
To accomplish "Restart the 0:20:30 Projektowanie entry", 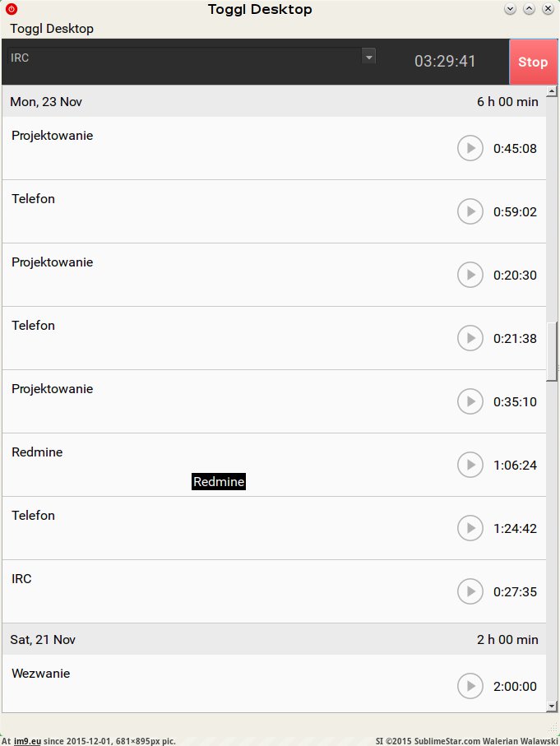I will pos(470,275).
